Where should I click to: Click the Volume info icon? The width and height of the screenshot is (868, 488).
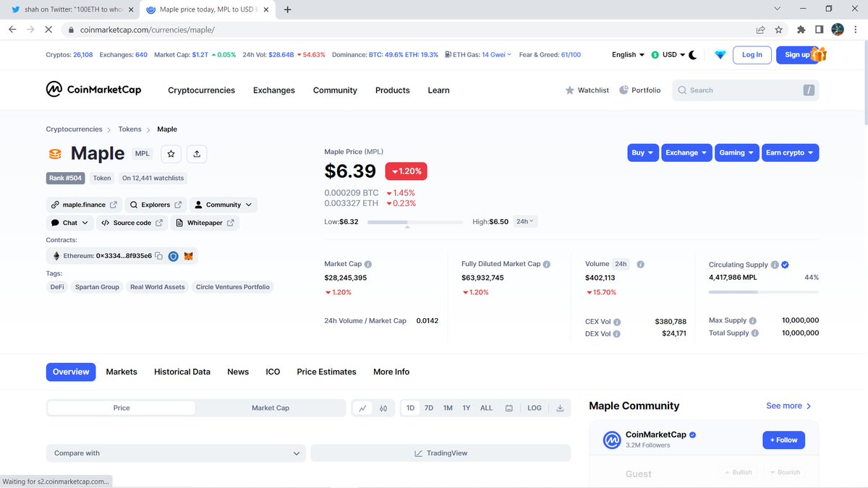coord(641,265)
